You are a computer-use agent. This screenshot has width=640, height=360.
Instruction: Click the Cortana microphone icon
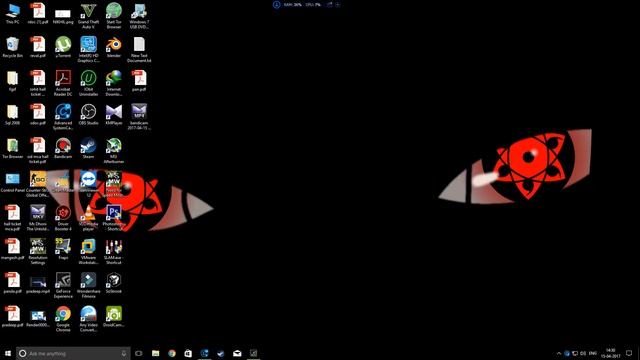[124, 353]
